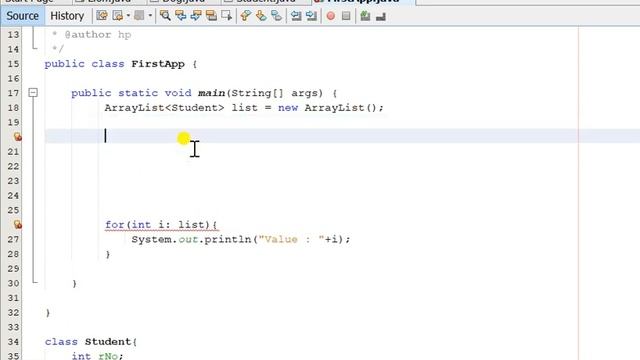
Task: Click line number 27 in the gutter
Action: (x=13, y=240)
